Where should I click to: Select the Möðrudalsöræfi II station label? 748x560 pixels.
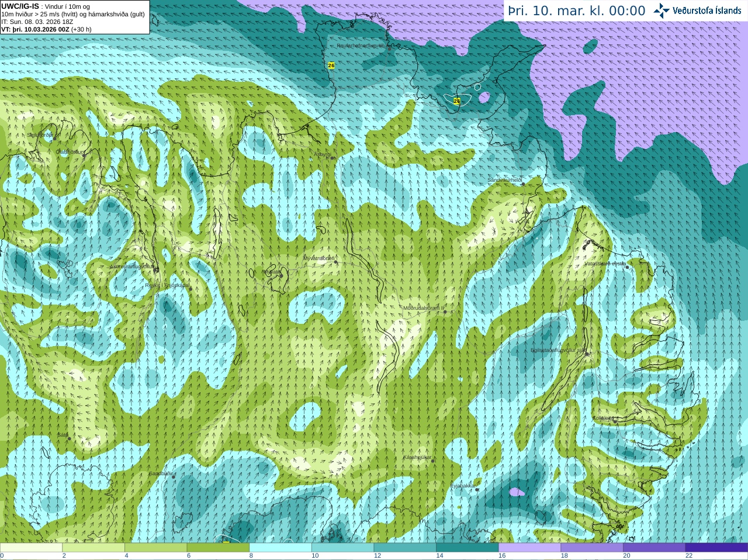[x=424, y=307]
